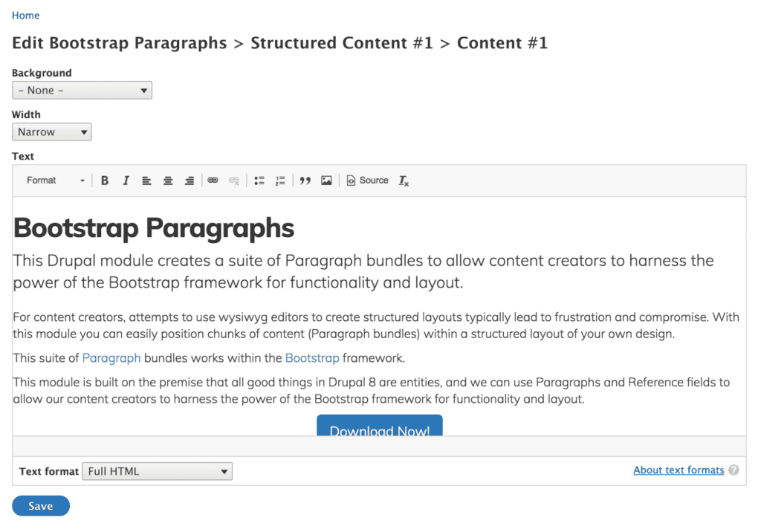Go to the Home breadcrumb link
This screenshot has height=532, width=761.
click(26, 16)
